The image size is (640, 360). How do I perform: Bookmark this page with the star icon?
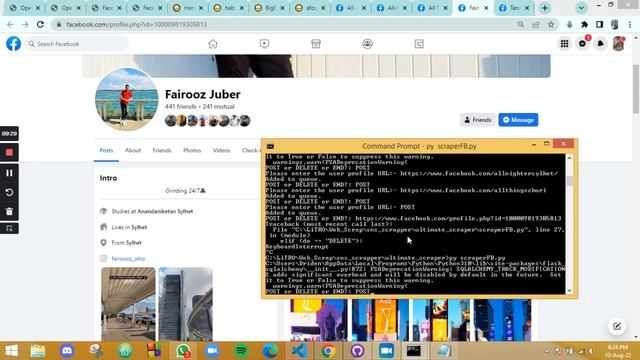click(x=551, y=24)
